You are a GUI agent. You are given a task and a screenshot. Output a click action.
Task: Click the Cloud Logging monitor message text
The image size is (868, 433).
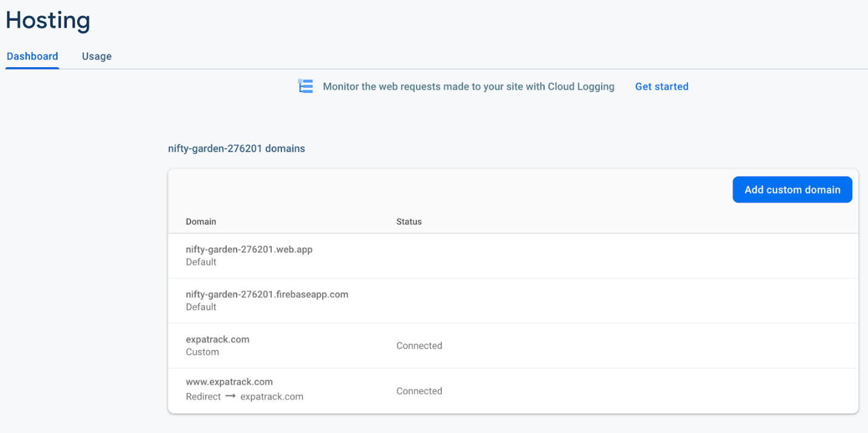click(468, 87)
